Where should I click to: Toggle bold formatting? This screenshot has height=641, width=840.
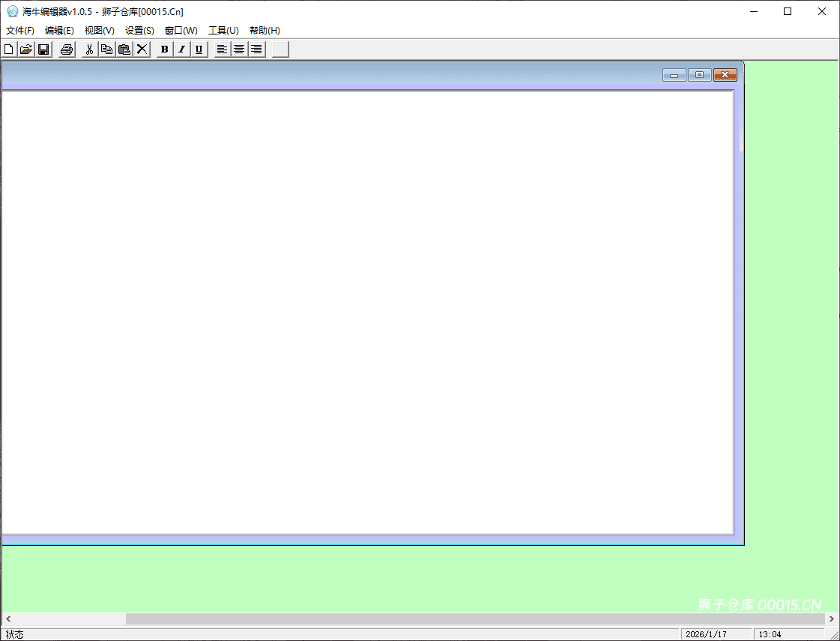pyautogui.click(x=165, y=49)
